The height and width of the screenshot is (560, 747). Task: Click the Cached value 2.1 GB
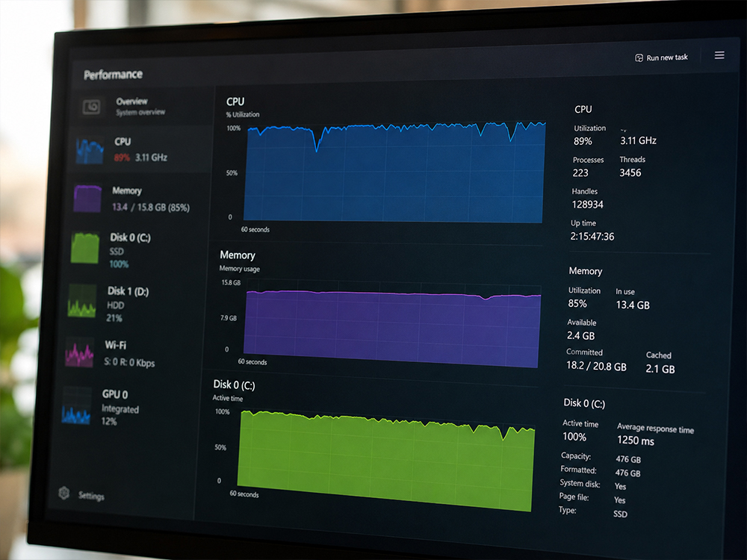click(660, 369)
